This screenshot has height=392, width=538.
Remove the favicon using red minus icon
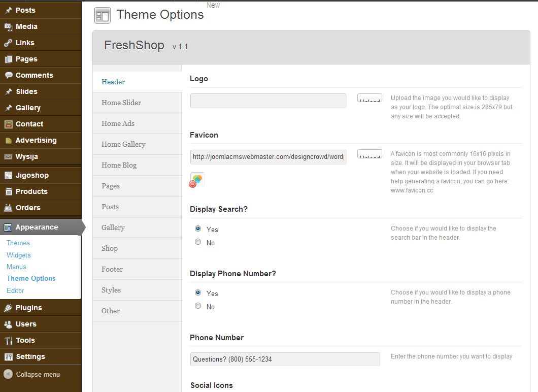pos(193,184)
